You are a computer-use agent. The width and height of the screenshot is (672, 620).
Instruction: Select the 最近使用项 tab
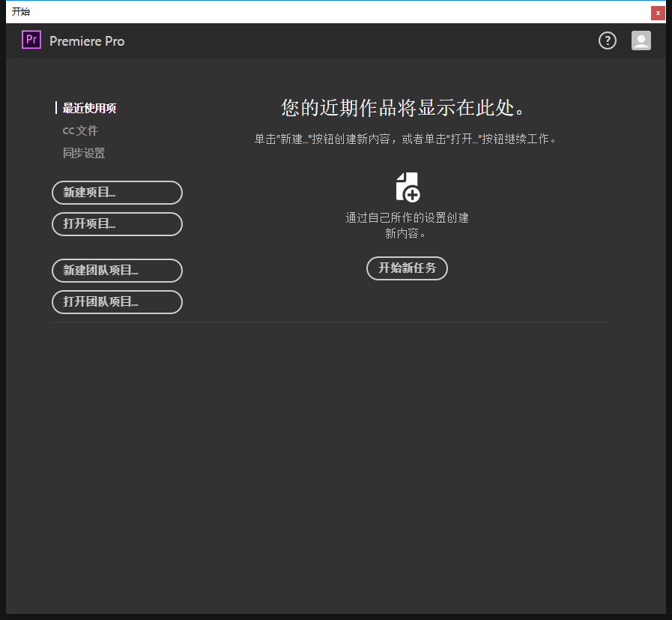pos(90,108)
